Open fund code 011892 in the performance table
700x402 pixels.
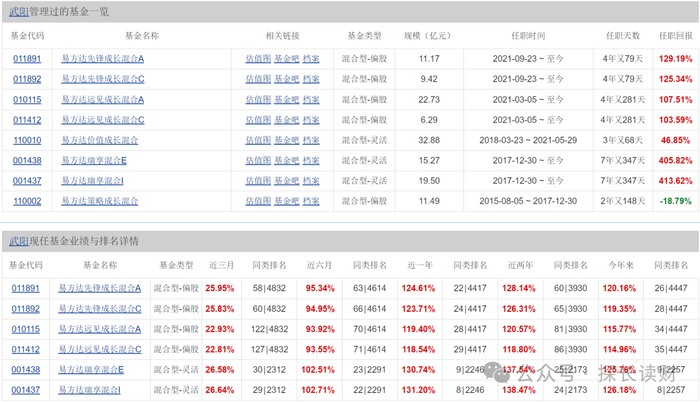(x=25, y=309)
